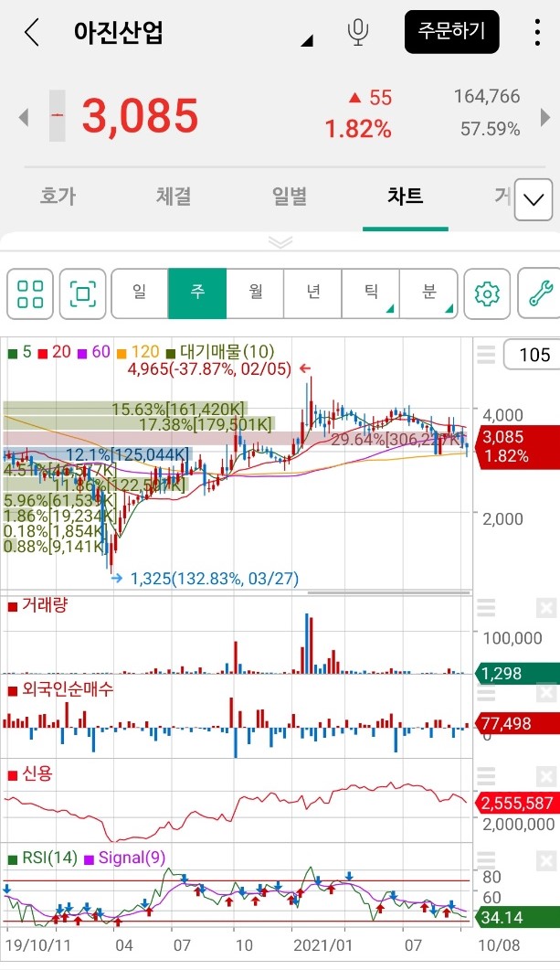
Task: Switch to the 체결 tab
Action: click(174, 197)
